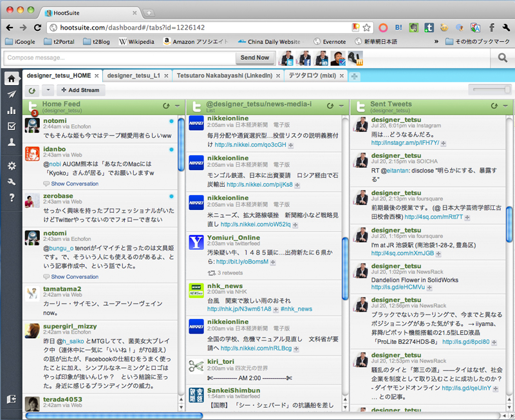Open Settings gear icon in sidebar
Viewport: 515px width, 420px height.
point(12,166)
